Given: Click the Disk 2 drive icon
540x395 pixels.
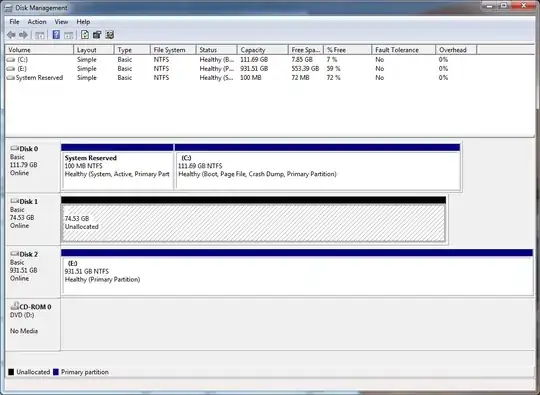Looking at the screenshot, I should click(x=14, y=254).
